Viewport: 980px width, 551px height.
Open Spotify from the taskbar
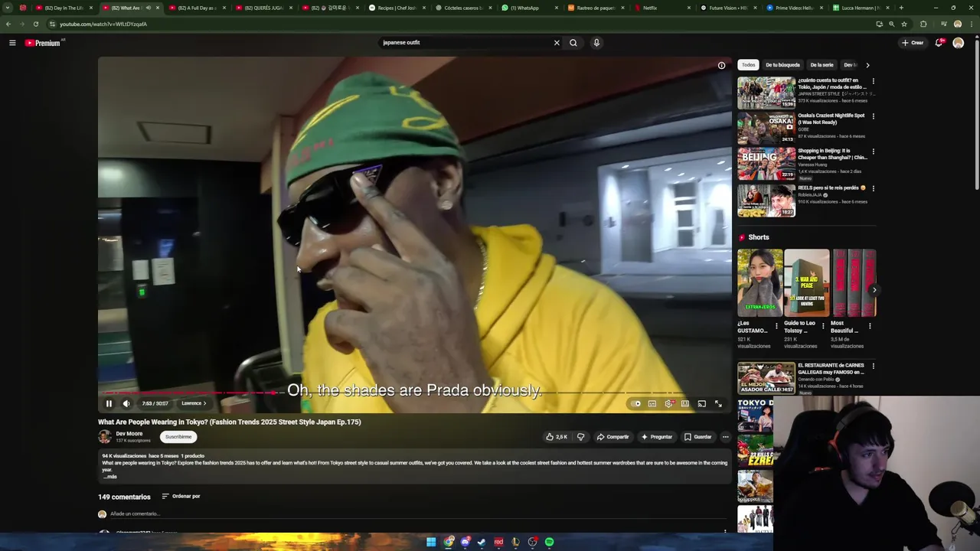click(x=549, y=542)
